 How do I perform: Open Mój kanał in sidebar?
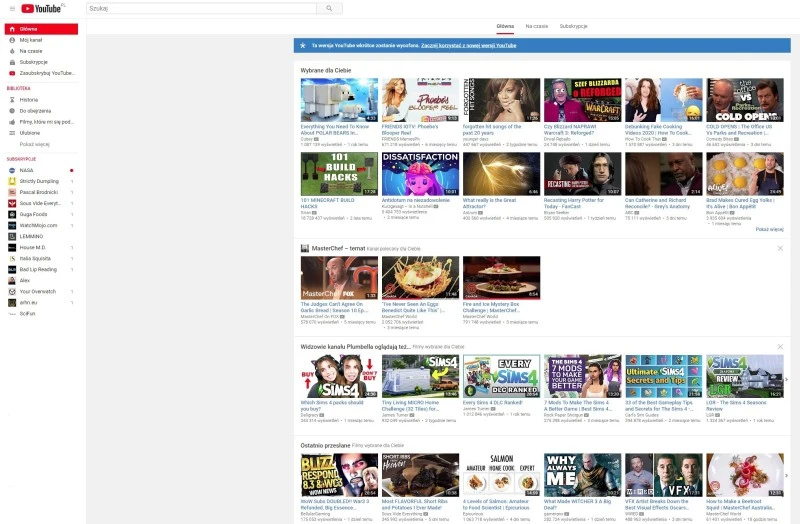point(41,40)
